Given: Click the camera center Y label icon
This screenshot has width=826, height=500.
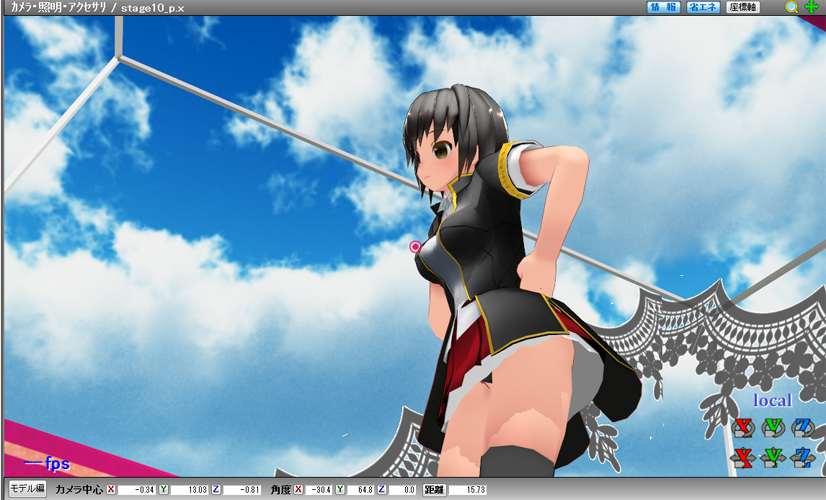Looking at the screenshot, I should click(x=163, y=489).
